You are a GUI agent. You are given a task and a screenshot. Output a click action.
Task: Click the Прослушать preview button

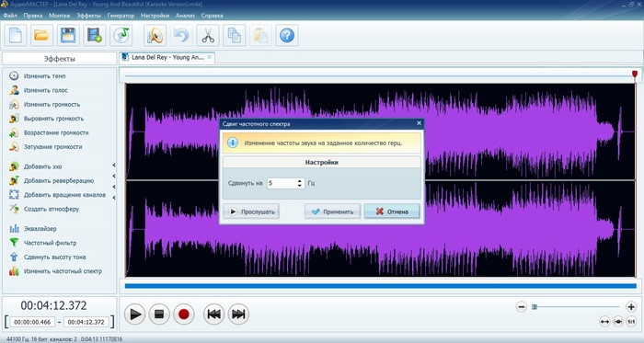pos(251,212)
